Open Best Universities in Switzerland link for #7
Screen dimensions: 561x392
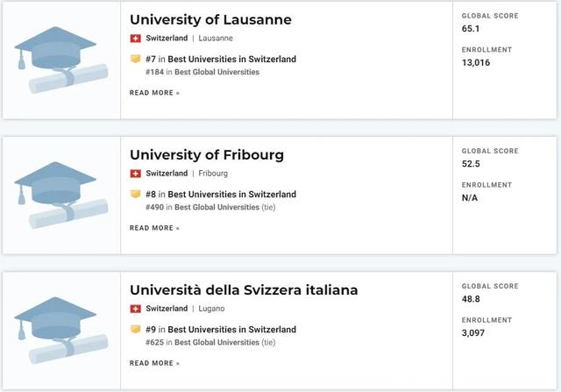tap(231, 60)
